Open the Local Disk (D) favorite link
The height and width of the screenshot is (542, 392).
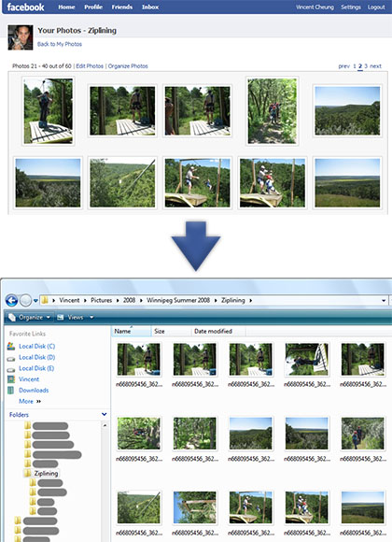[x=36, y=357]
